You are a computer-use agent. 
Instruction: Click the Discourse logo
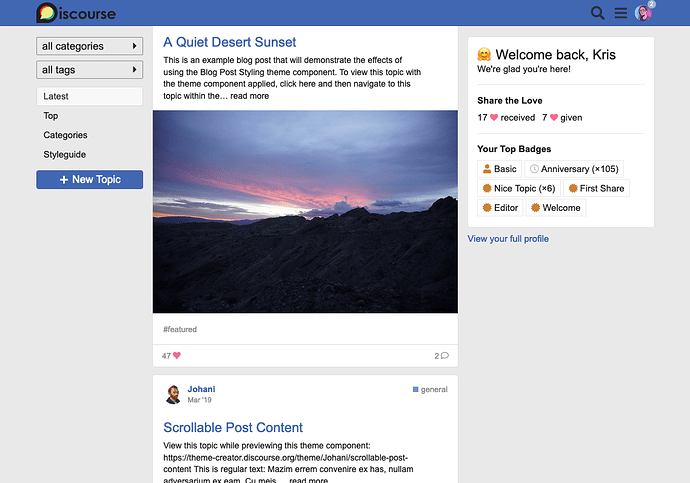(76, 13)
